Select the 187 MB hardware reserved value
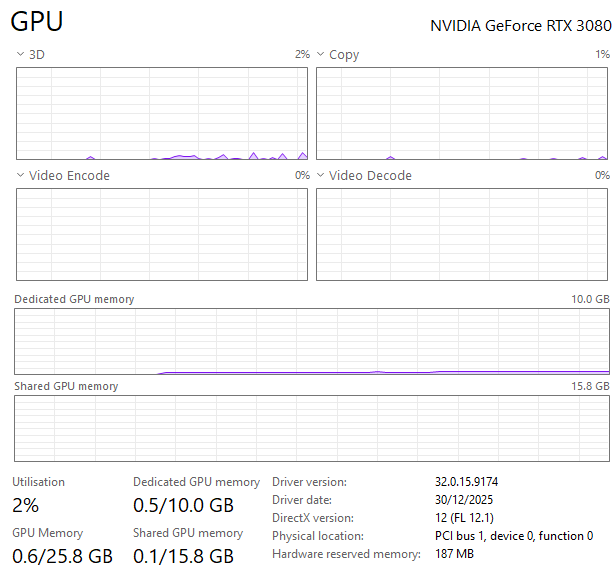616x572 pixels. coord(454,554)
